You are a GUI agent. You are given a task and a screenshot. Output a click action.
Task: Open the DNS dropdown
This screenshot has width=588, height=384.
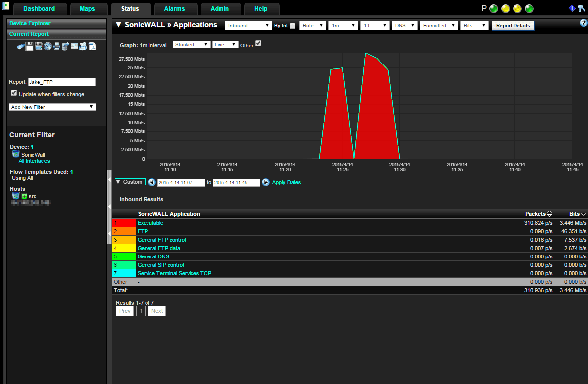pos(404,25)
